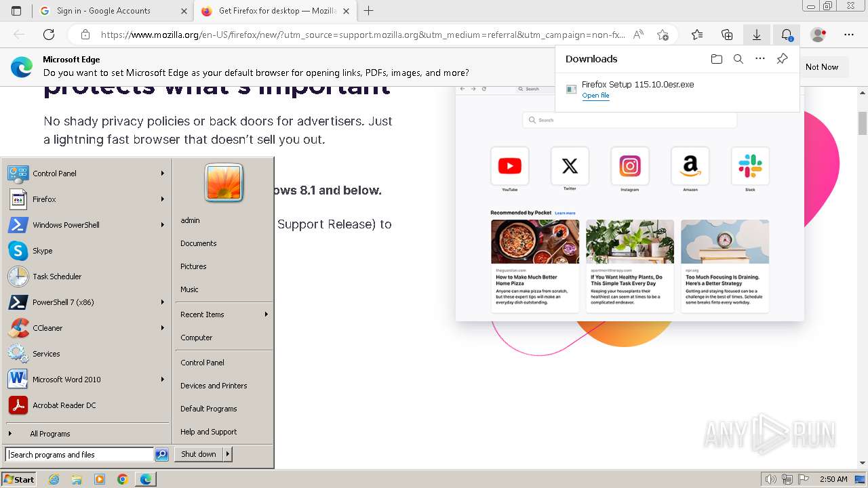Click the Edge address bar URL

pyautogui.click(x=363, y=35)
